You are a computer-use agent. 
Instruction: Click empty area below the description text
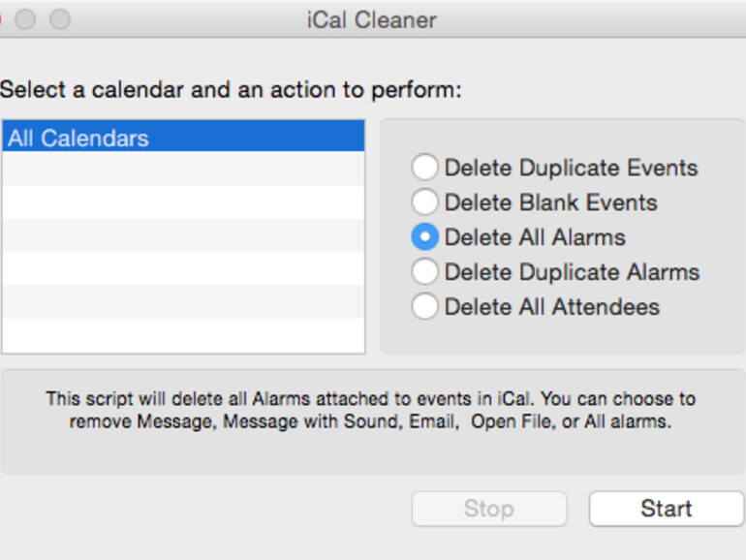click(371, 452)
